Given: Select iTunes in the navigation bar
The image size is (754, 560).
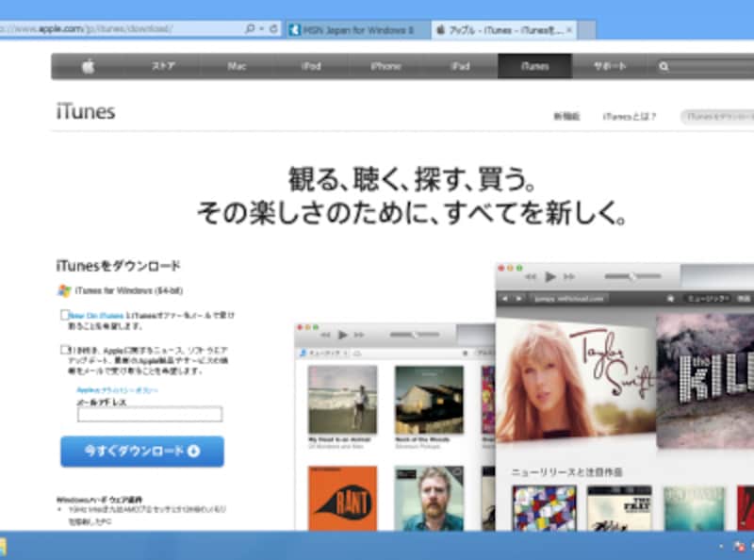Looking at the screenshot, I should pyautogui.click(x=534, y=66).
